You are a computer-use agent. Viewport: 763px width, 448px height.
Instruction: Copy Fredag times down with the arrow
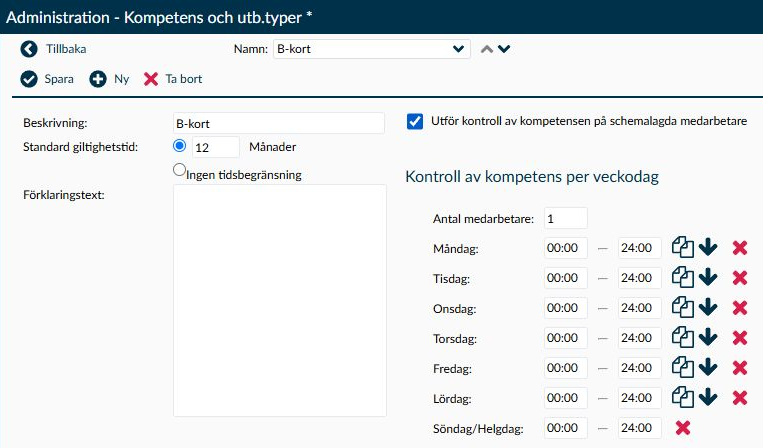708,368
